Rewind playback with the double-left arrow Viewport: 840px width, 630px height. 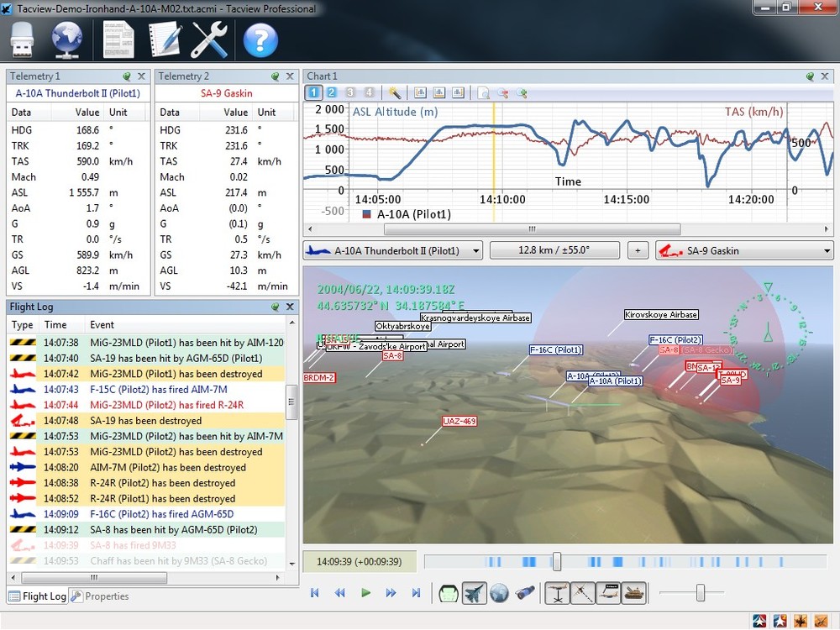tap(339, 593)
